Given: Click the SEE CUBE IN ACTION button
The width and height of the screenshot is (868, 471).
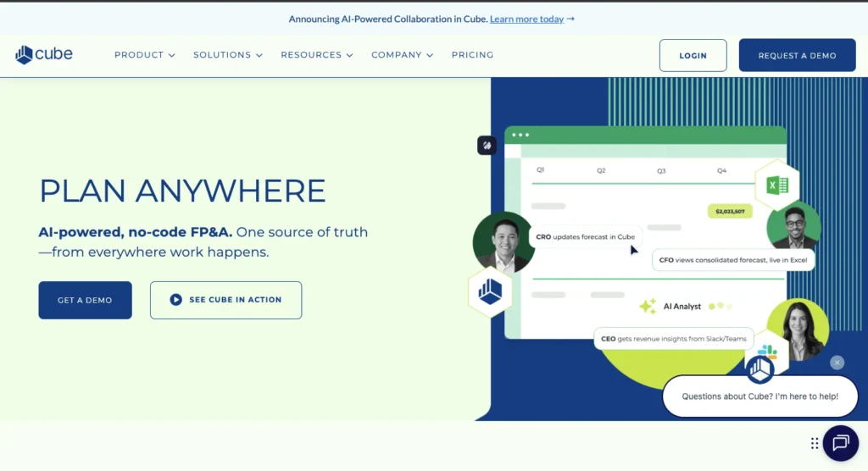Looking at the screenshot, I should [225, 300].
